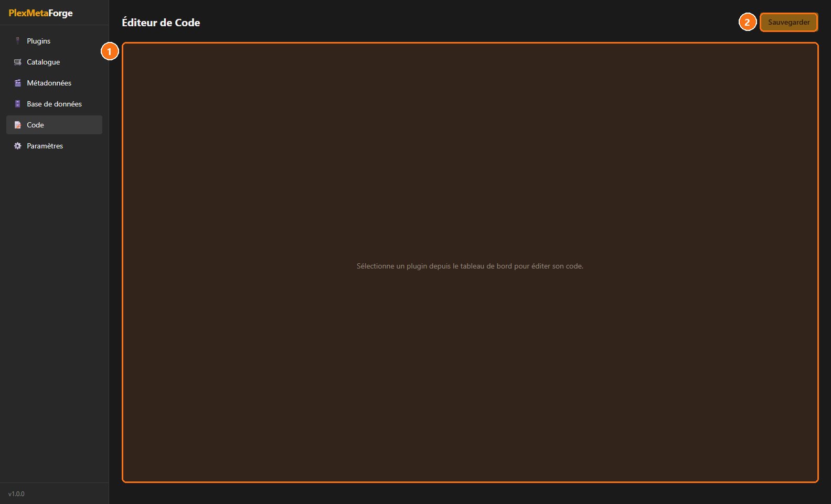Go to the Catalogue section label
831x504 pixels.
(x=44, y=62)
